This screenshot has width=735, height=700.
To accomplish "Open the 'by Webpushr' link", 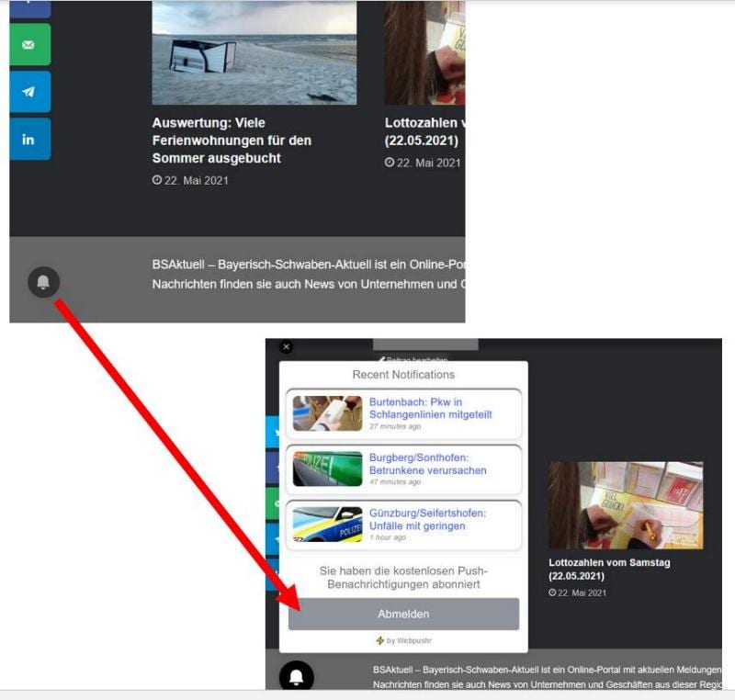I will click(404, 640).
